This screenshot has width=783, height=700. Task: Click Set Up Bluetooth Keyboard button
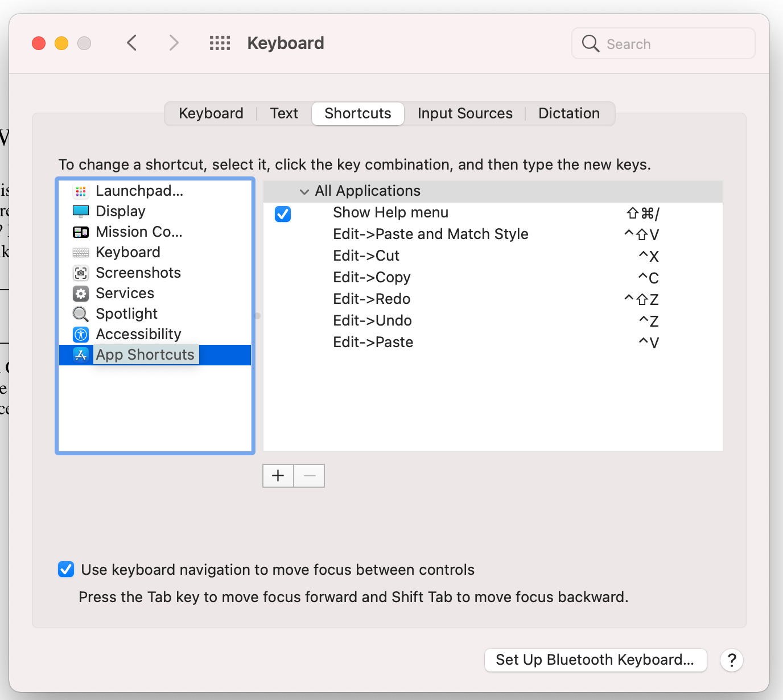[595, 660]
